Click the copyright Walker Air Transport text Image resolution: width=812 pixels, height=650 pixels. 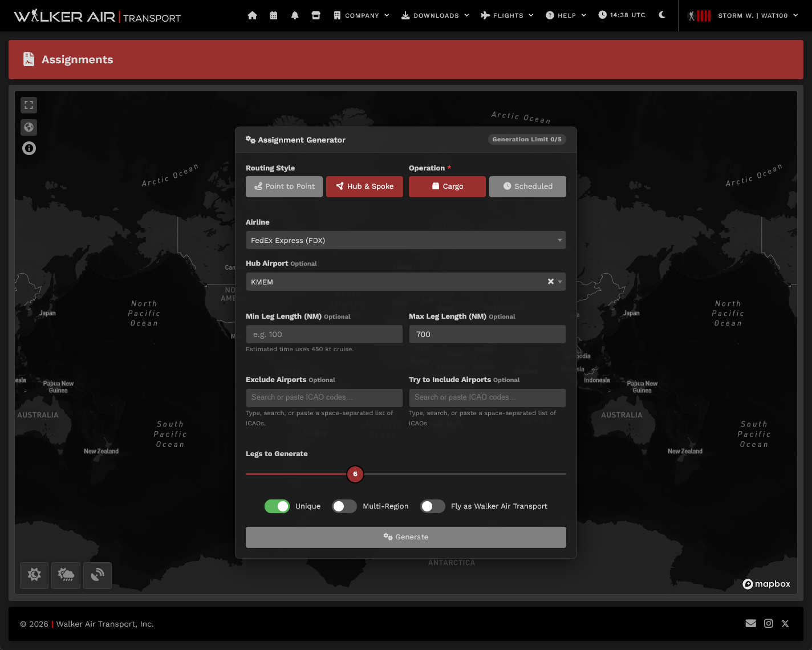pyautogui.click(x=87, y=624)
